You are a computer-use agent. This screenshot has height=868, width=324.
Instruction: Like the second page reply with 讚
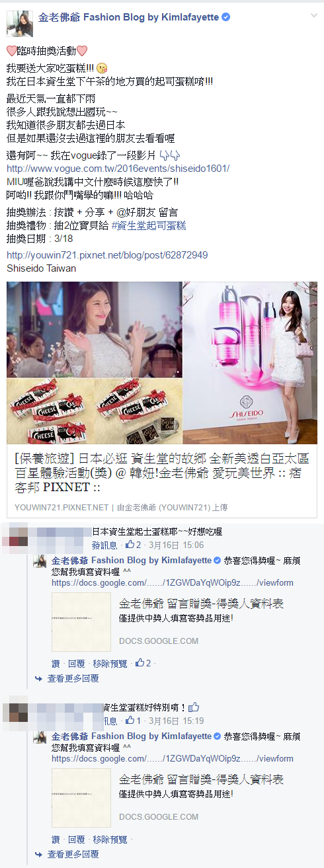pos(56,839)
